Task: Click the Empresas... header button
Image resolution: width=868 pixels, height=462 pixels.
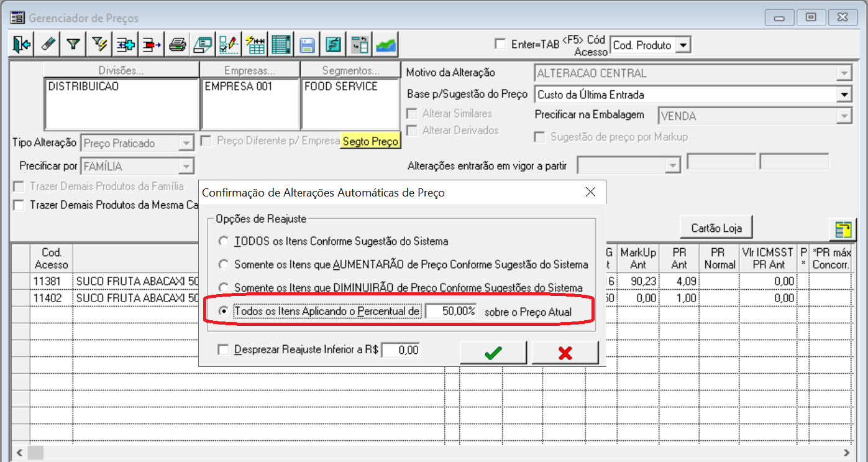Action: tap(250, 70)
